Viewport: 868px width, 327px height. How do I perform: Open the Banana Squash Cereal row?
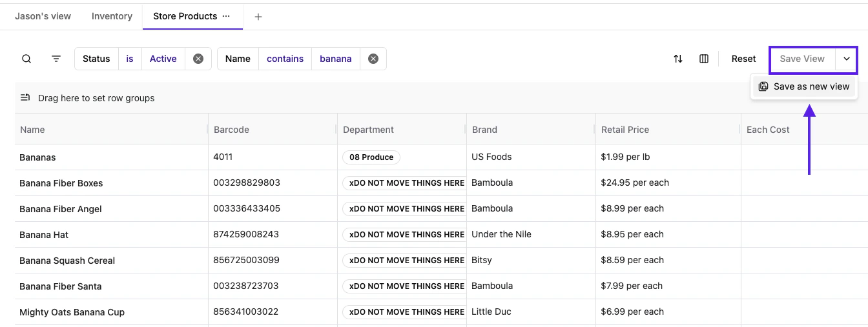[67, 261]
